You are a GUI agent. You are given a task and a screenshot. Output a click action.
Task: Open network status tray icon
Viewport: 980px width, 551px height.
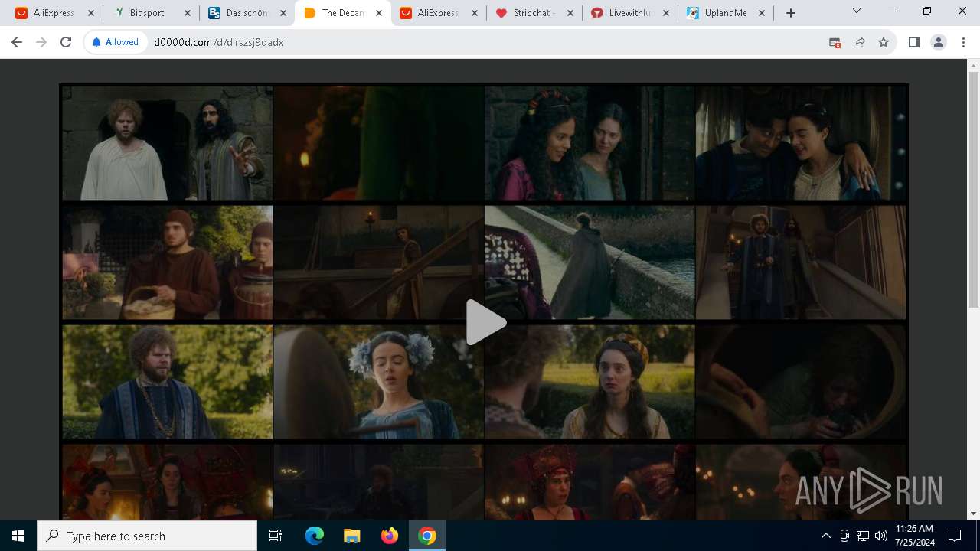tap(863, 536)
